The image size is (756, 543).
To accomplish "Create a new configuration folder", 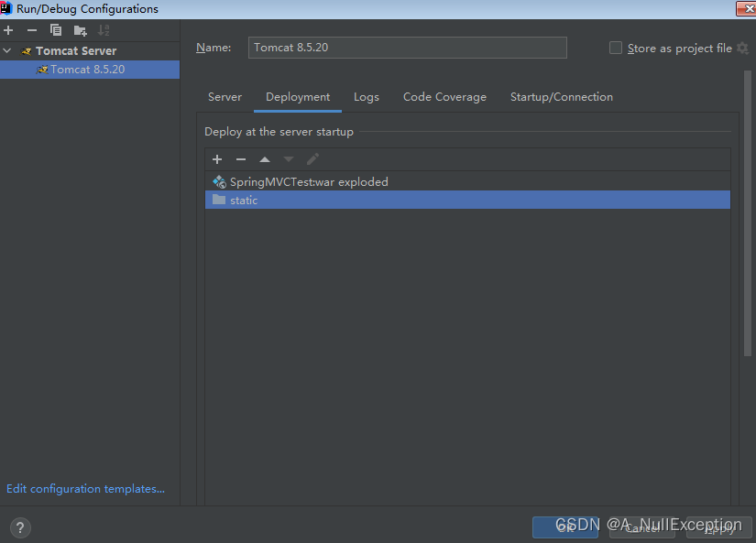I will pos(80,31).
